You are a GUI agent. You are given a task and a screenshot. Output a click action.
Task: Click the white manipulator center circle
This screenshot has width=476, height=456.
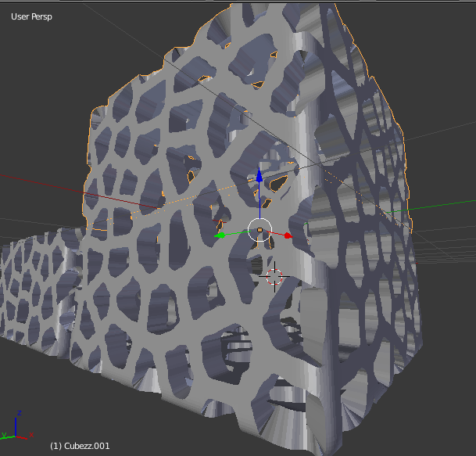259,230
